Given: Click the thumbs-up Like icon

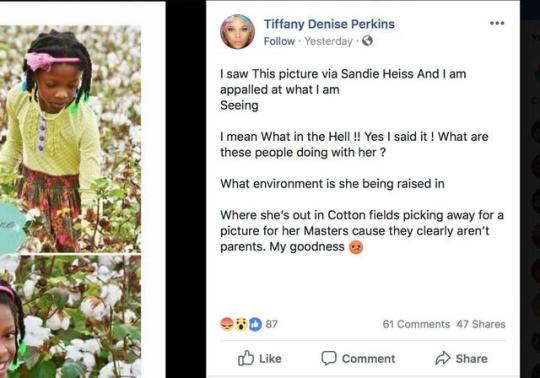Looking at the screenshot, I should tap(246, 358).
